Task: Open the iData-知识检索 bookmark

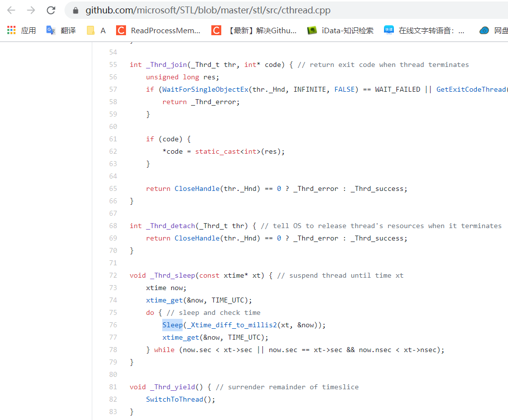Action: (340, 30)
